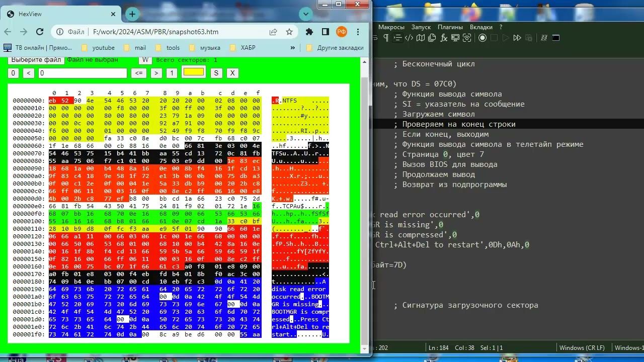View site information icon in address bar
644x362 pixels.
click(60, 32)
